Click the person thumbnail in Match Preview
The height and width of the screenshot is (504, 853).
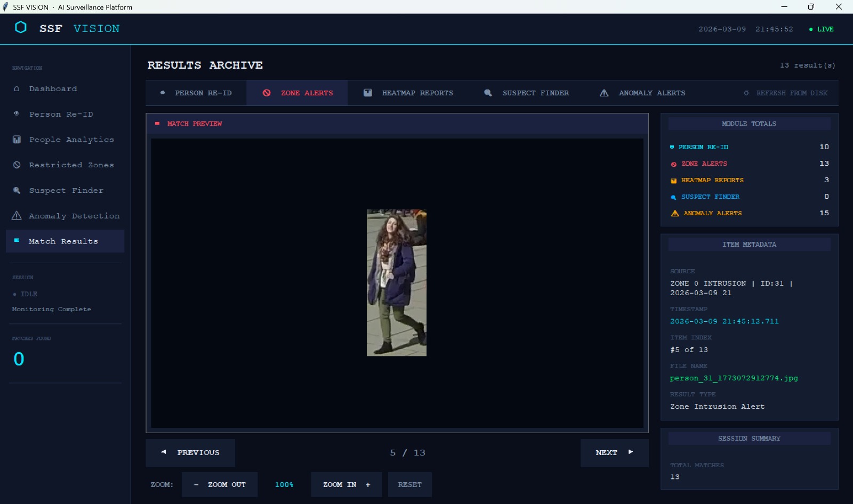[x=396, y=282]
